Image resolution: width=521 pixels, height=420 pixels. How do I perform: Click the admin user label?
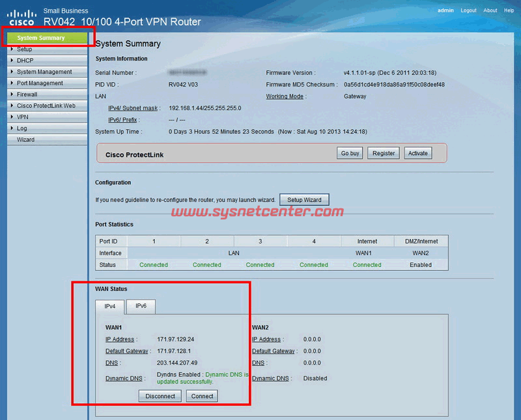(445, 10)
